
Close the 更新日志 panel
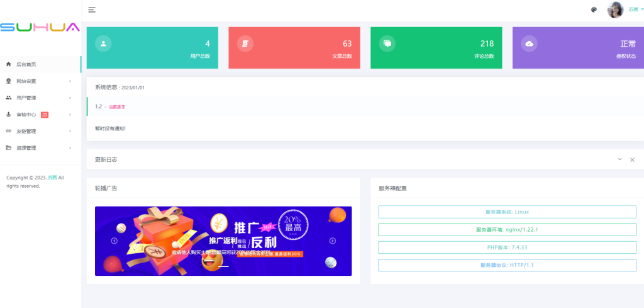point(633,159)
